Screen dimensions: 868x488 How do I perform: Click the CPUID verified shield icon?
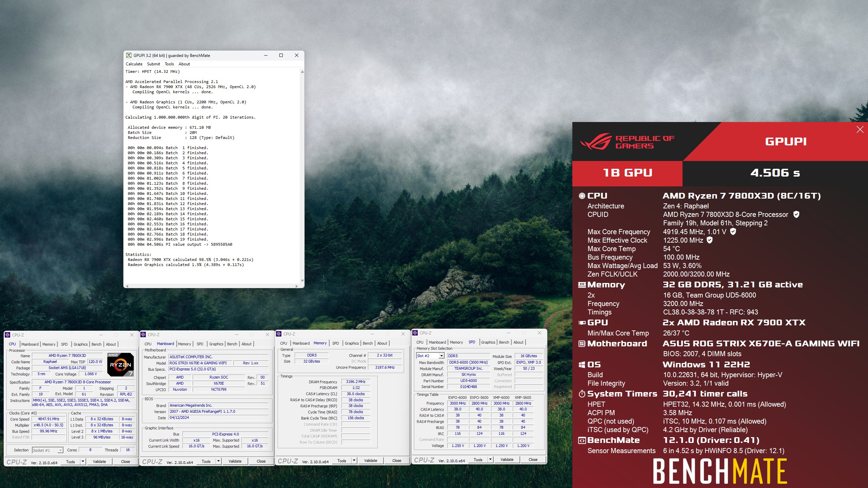coord(796,215)
